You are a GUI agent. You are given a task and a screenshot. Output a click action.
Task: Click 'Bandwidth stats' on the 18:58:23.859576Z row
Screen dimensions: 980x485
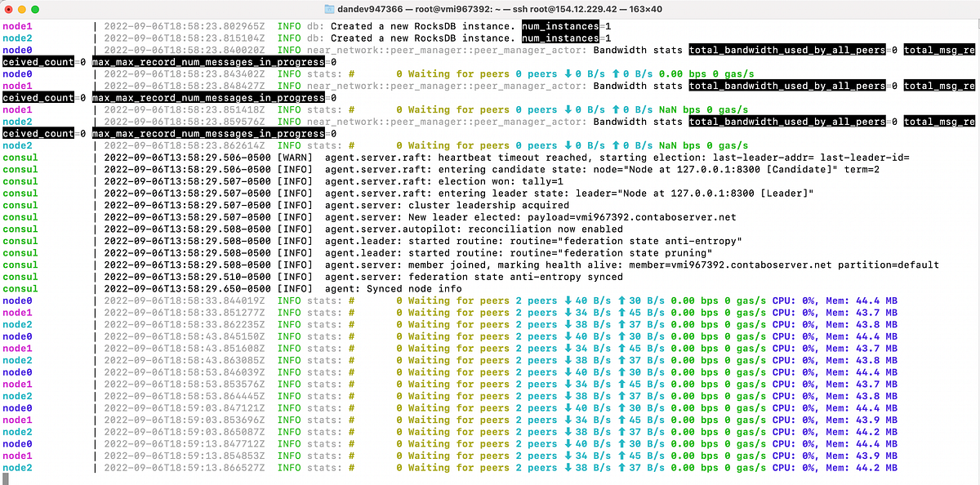tap(638, 122)
